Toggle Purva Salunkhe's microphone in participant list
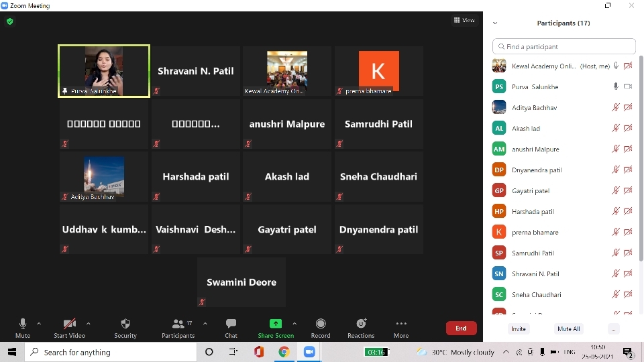Screen dimensions: 644x362 (615, 86)
